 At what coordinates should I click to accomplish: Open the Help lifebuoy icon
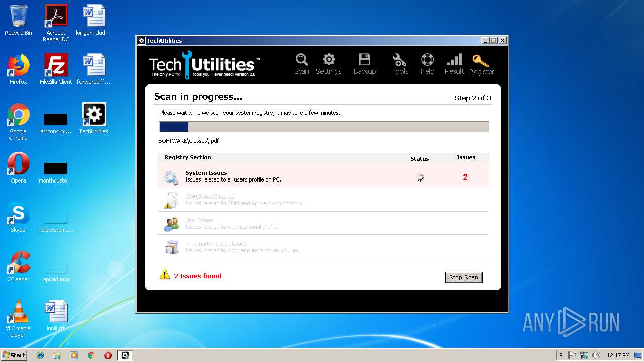click(x=427, y=64)
